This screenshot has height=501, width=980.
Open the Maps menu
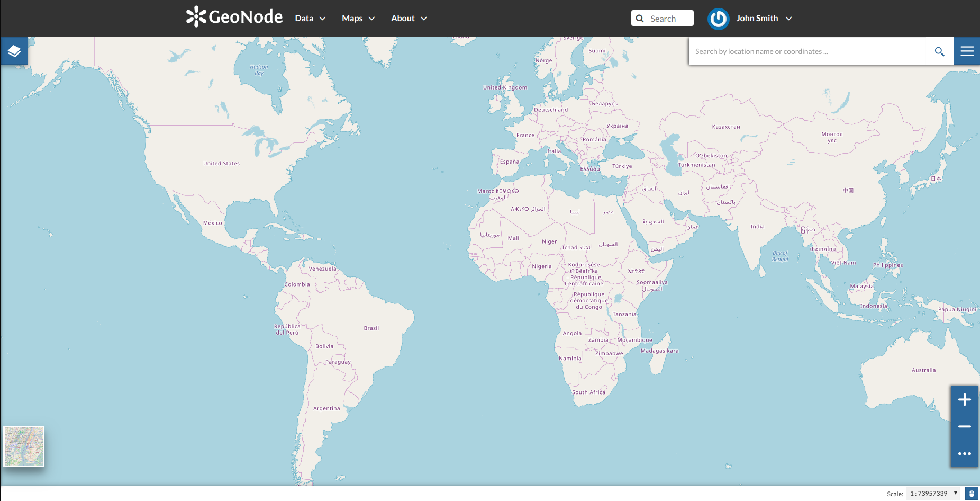click(358, 19)
